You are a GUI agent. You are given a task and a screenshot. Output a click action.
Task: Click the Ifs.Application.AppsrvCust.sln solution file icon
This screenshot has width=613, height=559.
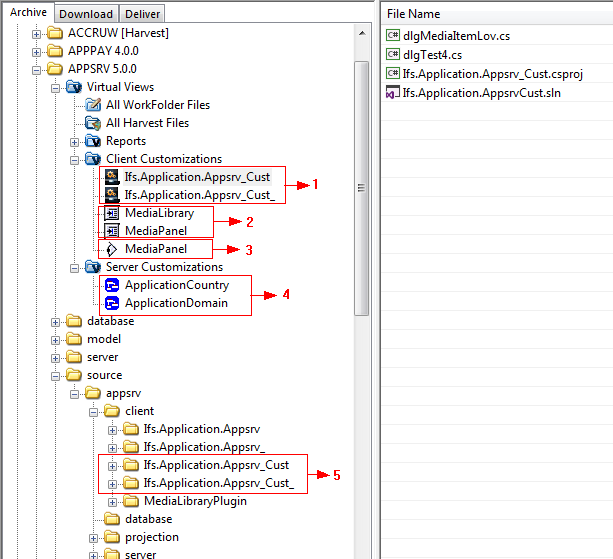pyautogui.click(x=393, y=92)
